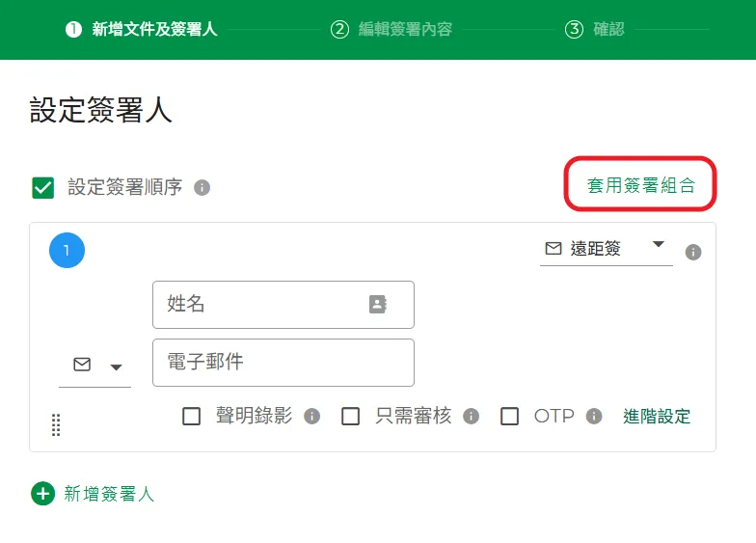The height and width of the screenshot is (543, 756).
Task: Focus the 電子郵件 email input field
Action: coord(283,363)
